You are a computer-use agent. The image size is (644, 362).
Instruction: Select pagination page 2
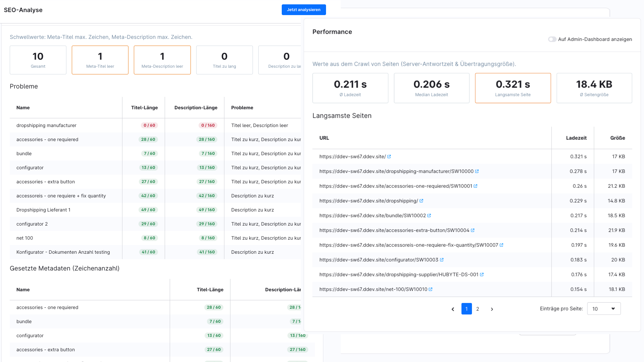[x=478, y=309]
